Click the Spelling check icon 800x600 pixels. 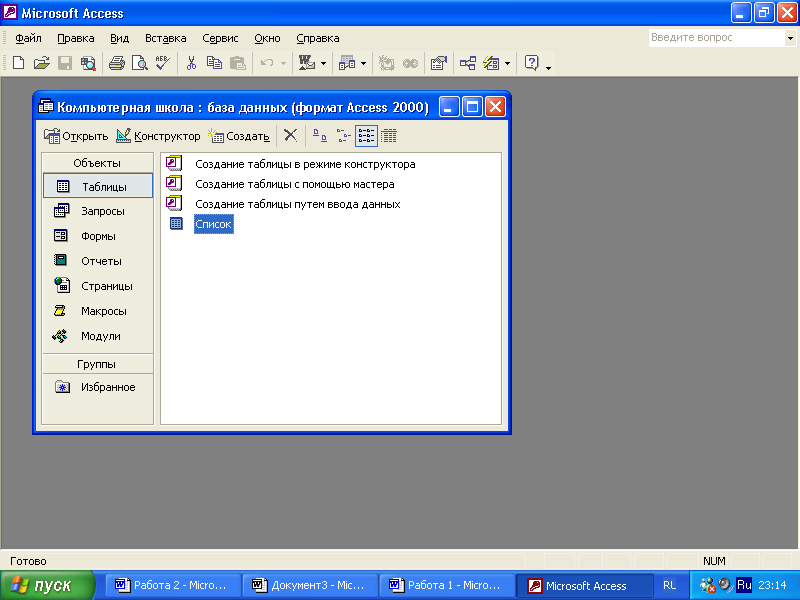tap(163, 63)
